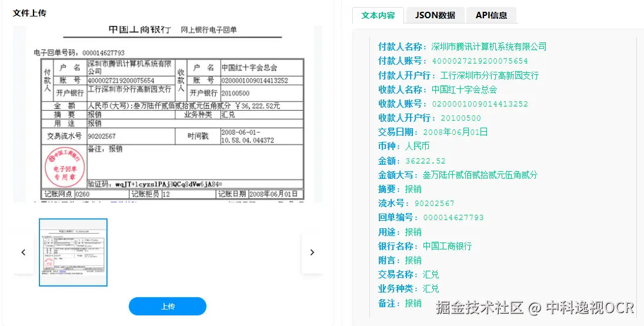
Task: Click the blue 上传 button
Action: click(168, 306)
